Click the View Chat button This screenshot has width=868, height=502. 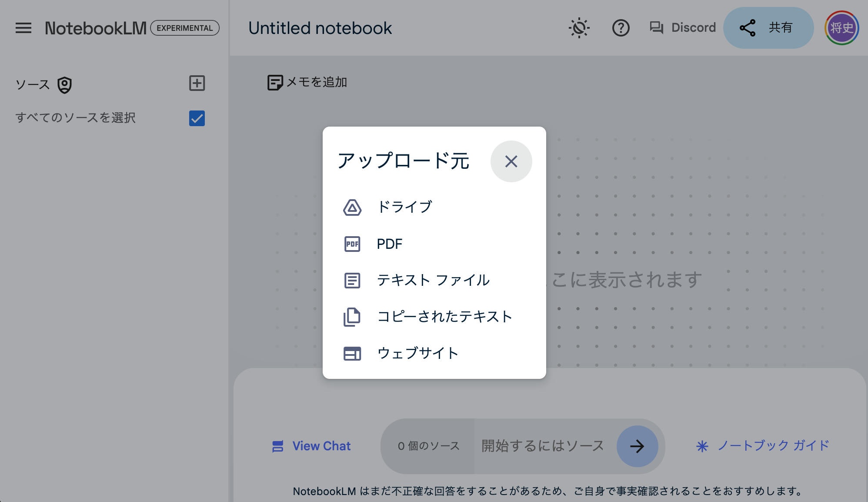click(311, 446)
